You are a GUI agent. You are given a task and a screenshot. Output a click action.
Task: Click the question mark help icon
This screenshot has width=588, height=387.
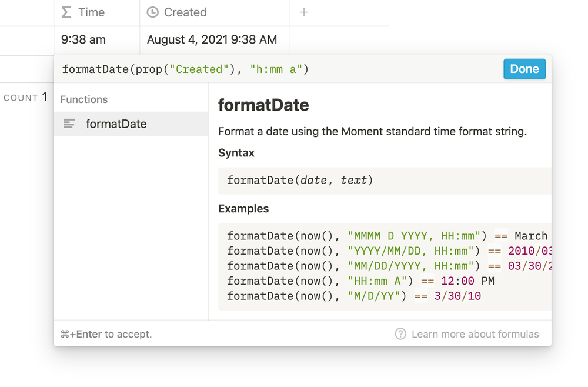click(400, 334)
